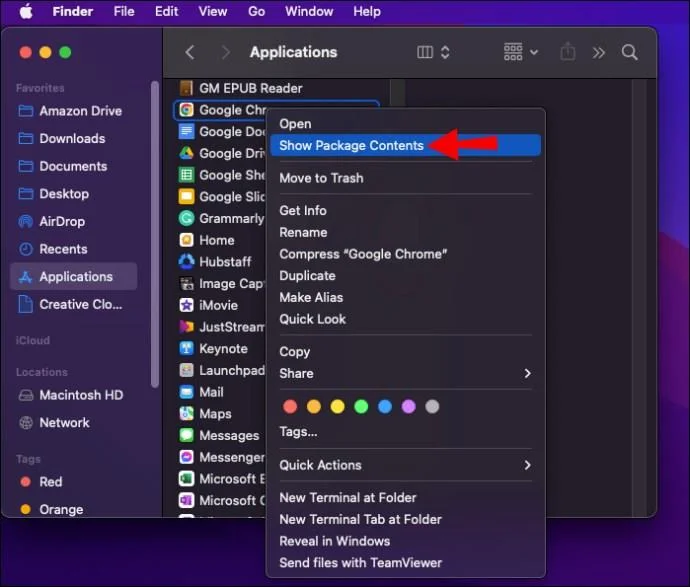Open the group-by grid dropdown

point(521,52)
